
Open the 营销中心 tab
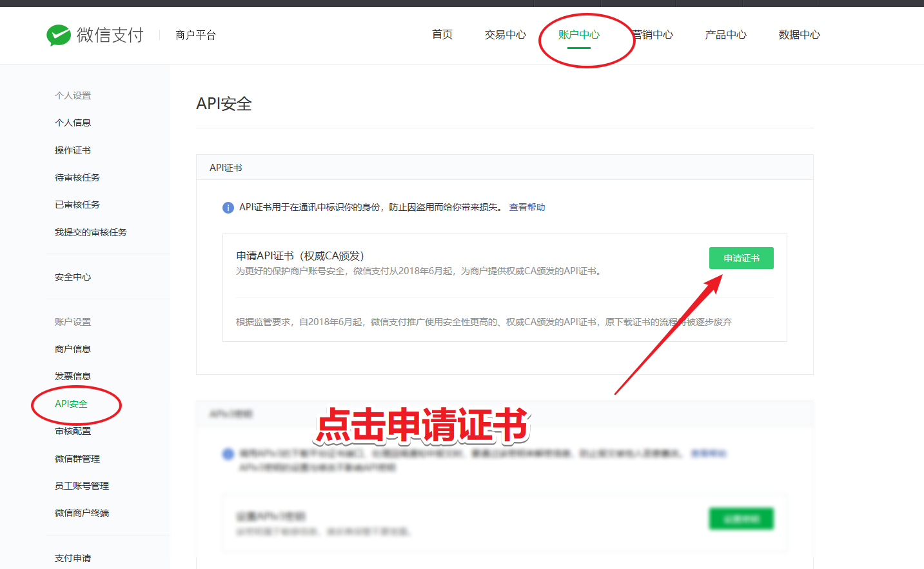(x=653, y=35)
